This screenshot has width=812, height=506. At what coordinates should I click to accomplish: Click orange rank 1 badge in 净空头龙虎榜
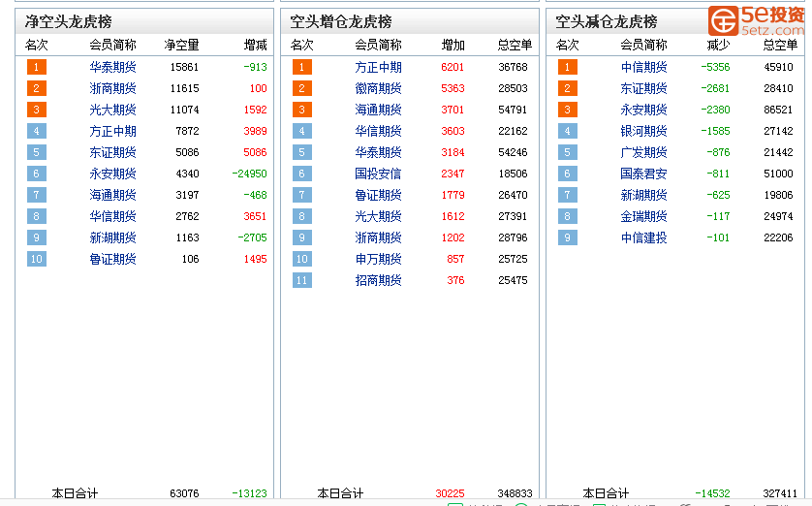click(x=36, y=67)
